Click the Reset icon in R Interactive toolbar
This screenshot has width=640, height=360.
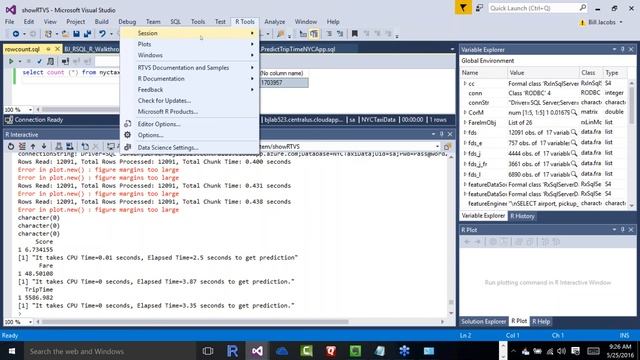[x=11, y=146]
